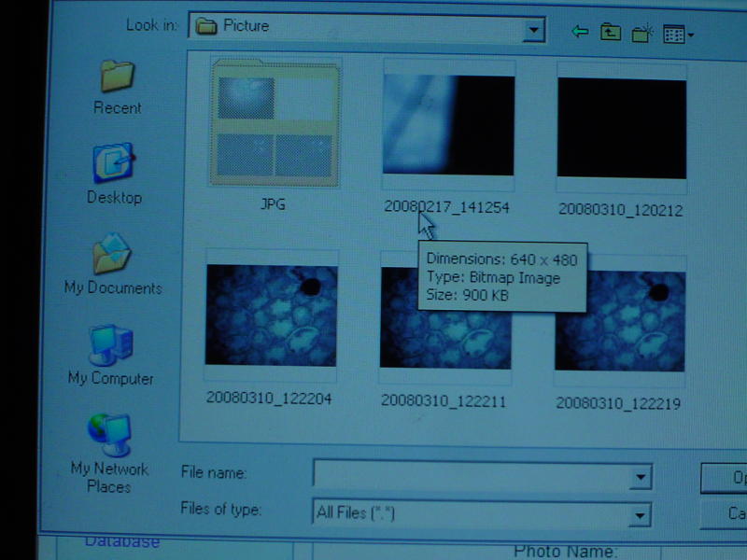Open the My Computer shortcut
The image size is (747, 560).
[110, 356]
